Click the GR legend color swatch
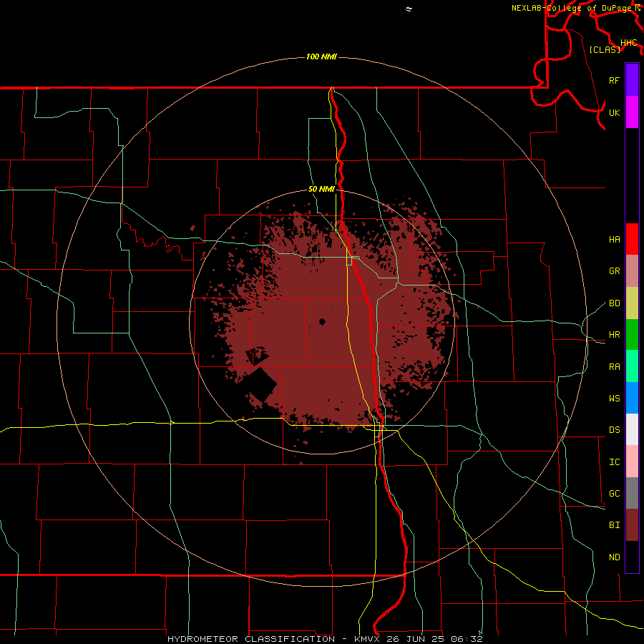Screen dimensions: 644x644 632,270
